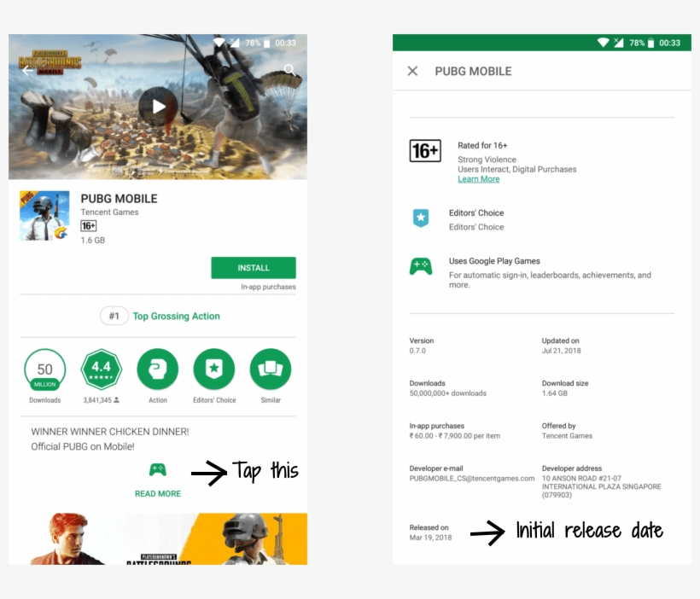
Task: Click the green INSTALL button
Action: click(254, 268)
